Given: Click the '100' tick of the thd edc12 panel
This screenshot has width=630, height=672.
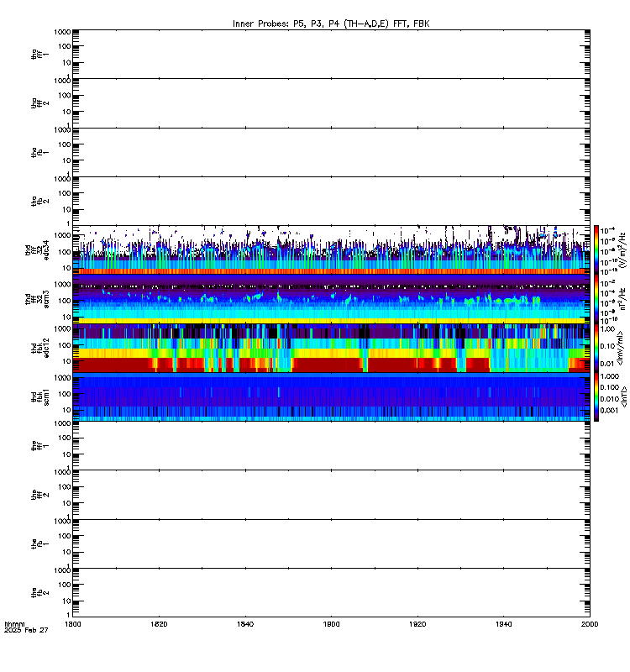Looking at the screenshot, I should [x=65, y=345].
